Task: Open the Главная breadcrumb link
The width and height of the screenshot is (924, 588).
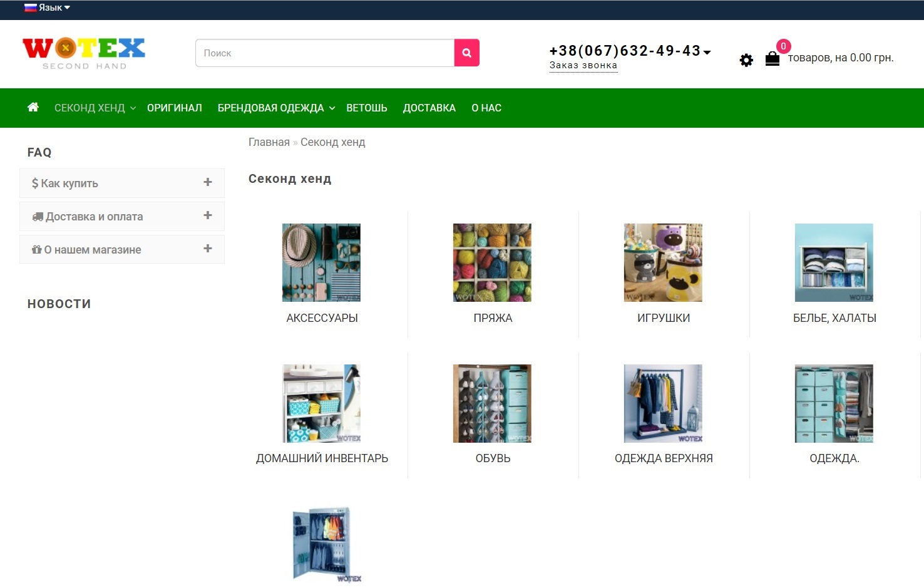Action: coord(269,142)
